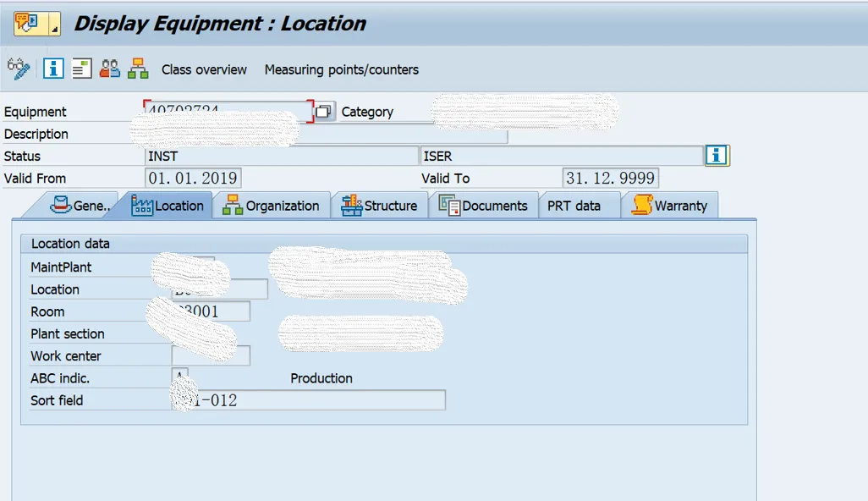Open Class overview

tap(204, 69)
